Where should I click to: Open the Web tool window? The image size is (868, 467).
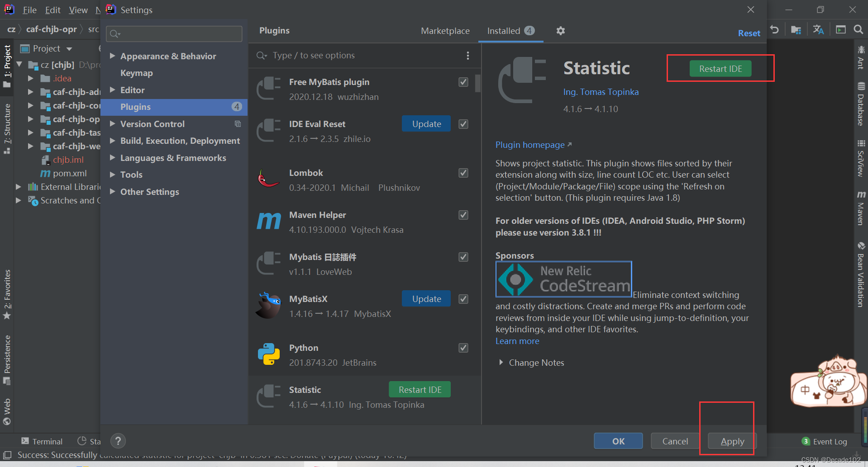click(x=7, y=412)
